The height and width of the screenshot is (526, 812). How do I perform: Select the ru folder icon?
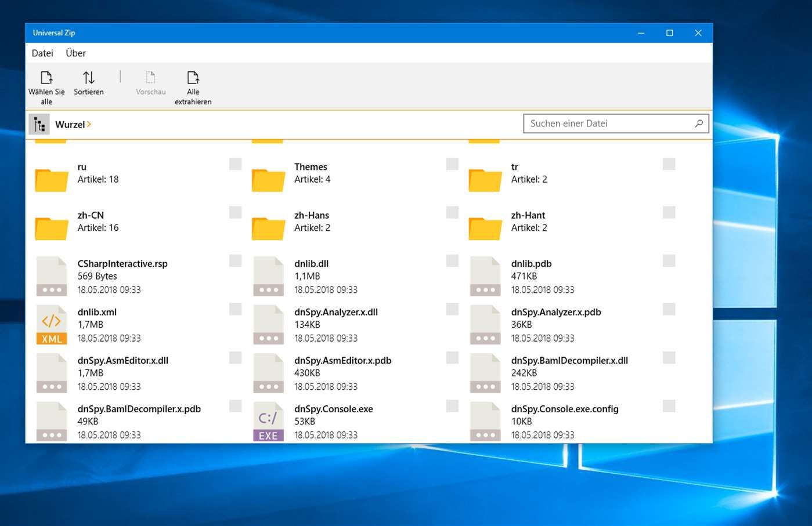52,180
